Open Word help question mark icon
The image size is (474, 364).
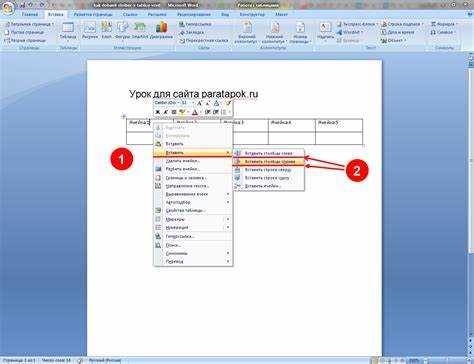[470, 14]
